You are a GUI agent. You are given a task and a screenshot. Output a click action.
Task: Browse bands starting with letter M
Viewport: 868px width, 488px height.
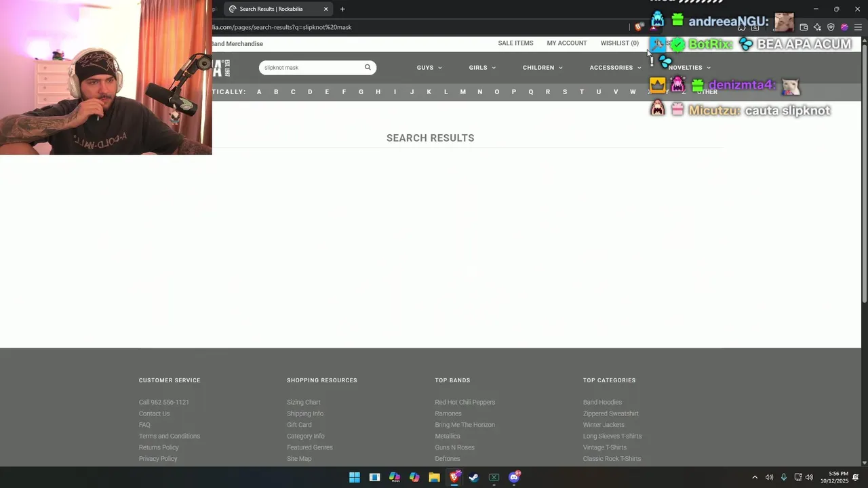click(463, 91)
